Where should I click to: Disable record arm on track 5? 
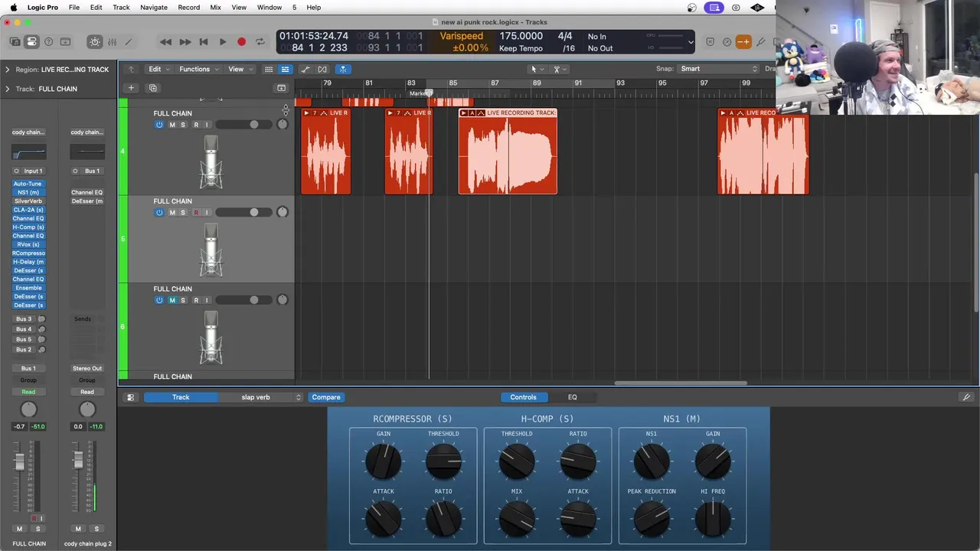click(195, 213)
